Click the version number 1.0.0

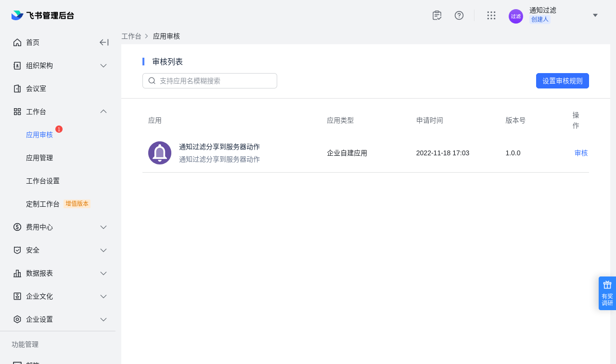pyautogui.click(x=513, y=153)
